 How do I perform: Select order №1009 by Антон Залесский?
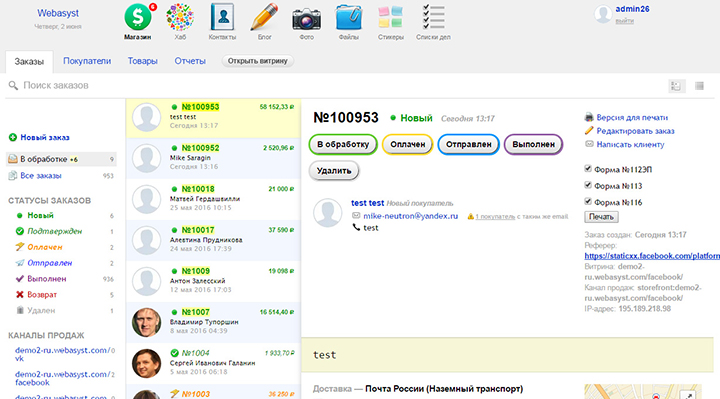coord(214,281)
